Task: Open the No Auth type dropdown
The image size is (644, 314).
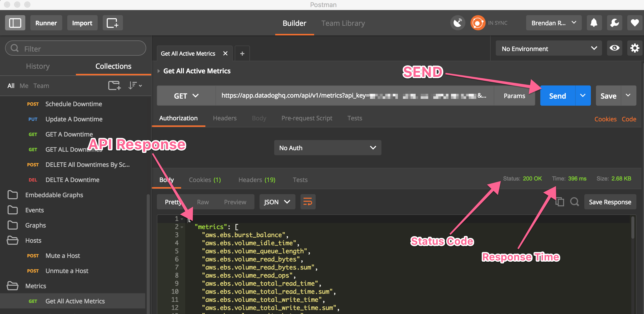Action: click(x=327, y=148)
